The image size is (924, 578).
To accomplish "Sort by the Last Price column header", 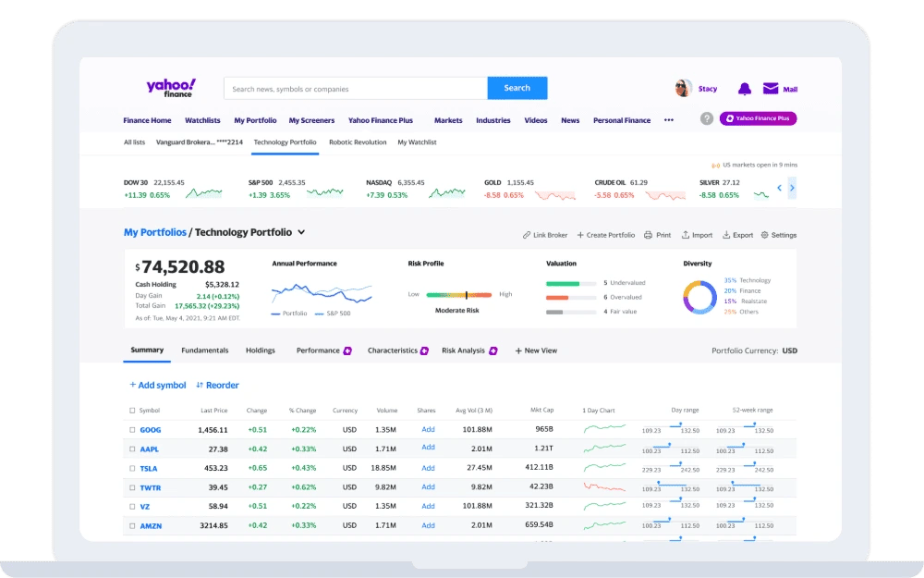I will pyautogui.click(x=214, y=411).
